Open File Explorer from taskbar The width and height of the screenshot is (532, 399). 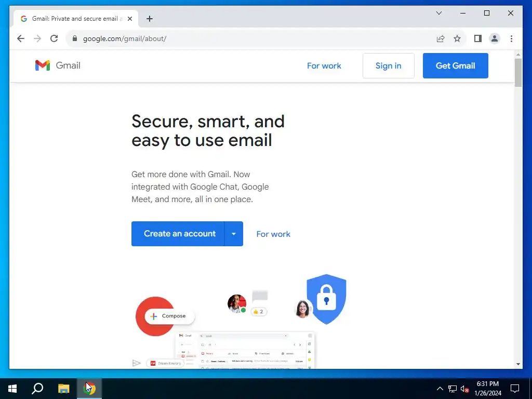pyautogui.click(x=63, y=389)
